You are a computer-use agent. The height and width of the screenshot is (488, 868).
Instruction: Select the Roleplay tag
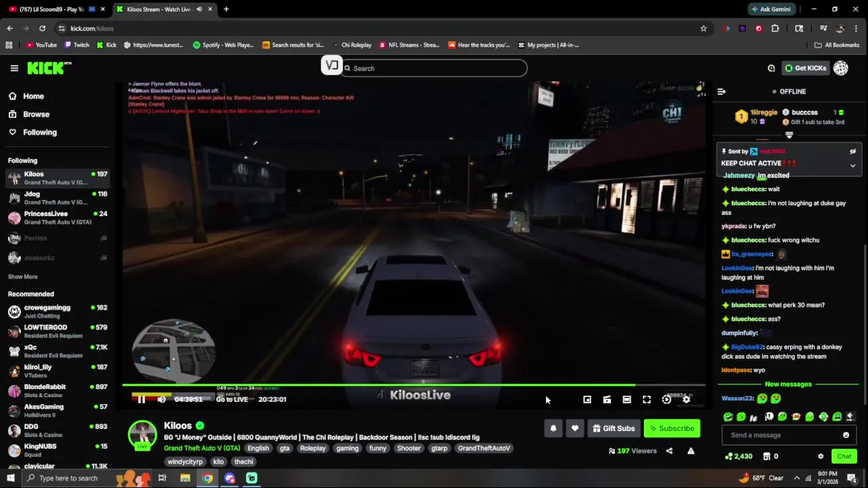(x=313, y=448)
